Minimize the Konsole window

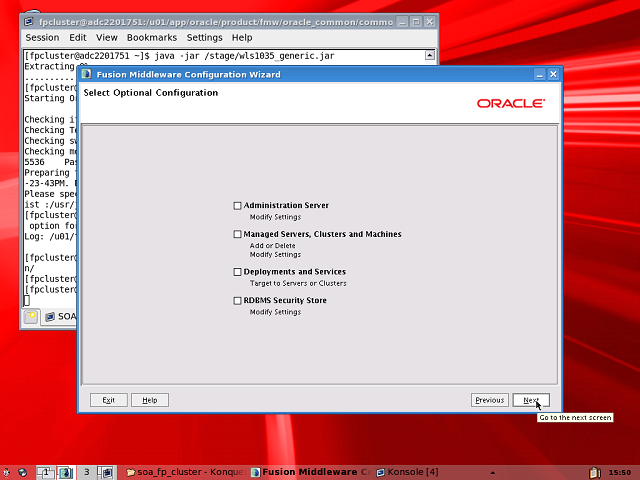pos(402,22)
